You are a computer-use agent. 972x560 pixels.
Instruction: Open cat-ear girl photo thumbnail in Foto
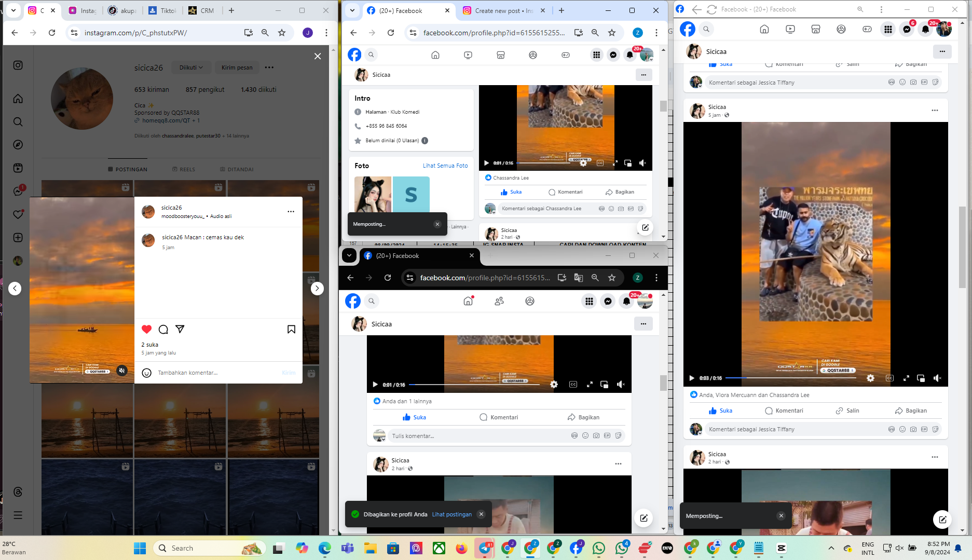[373, 195]
